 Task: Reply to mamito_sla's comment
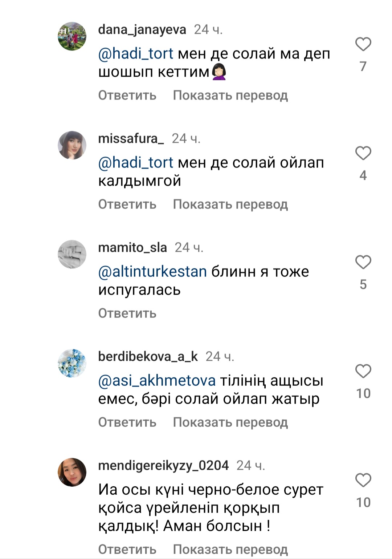127,313
